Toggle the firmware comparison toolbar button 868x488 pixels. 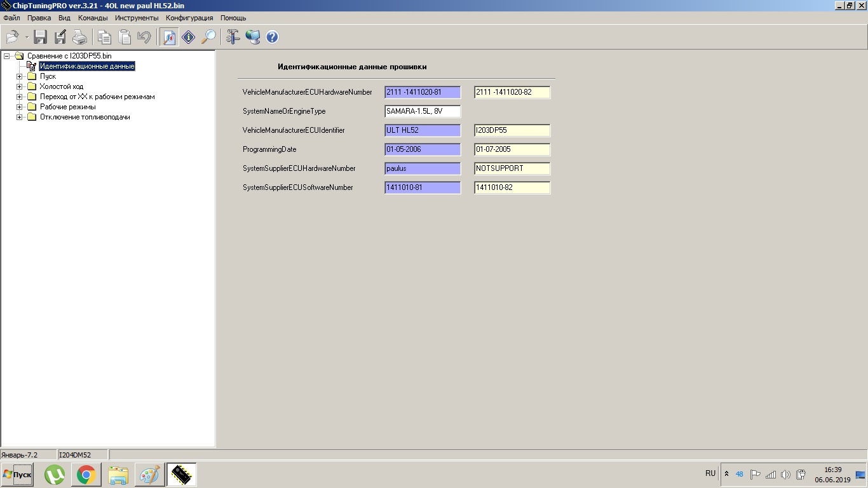168,37
